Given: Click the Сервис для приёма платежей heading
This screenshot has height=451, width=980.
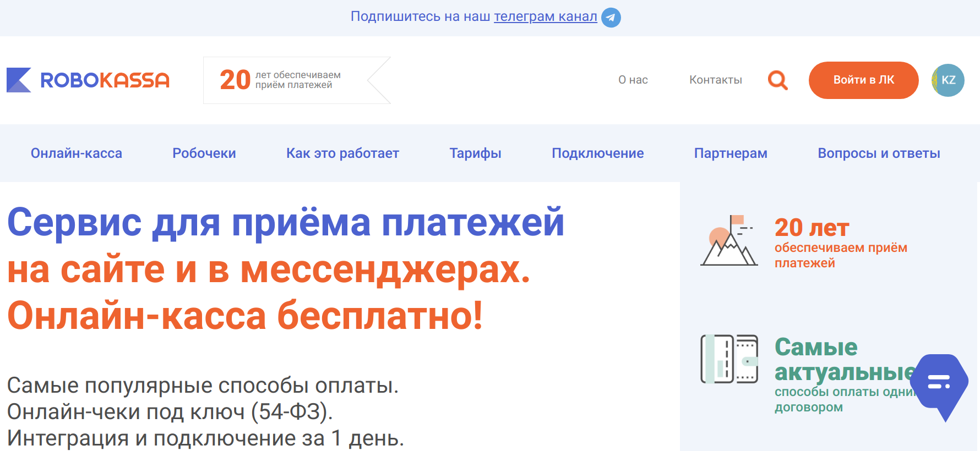Looking at the screenshot, I should tap(286, 223).
